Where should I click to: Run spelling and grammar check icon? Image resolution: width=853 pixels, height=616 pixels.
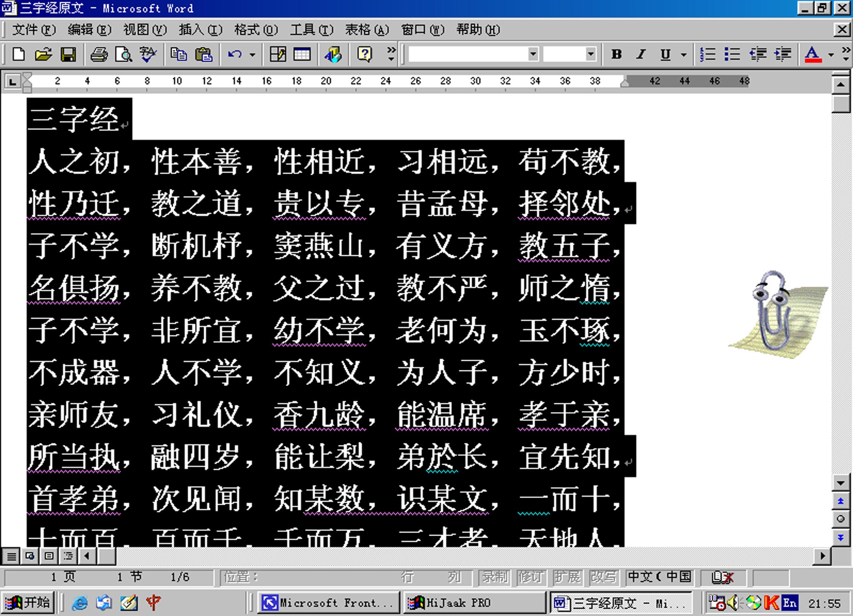point(148,54)
